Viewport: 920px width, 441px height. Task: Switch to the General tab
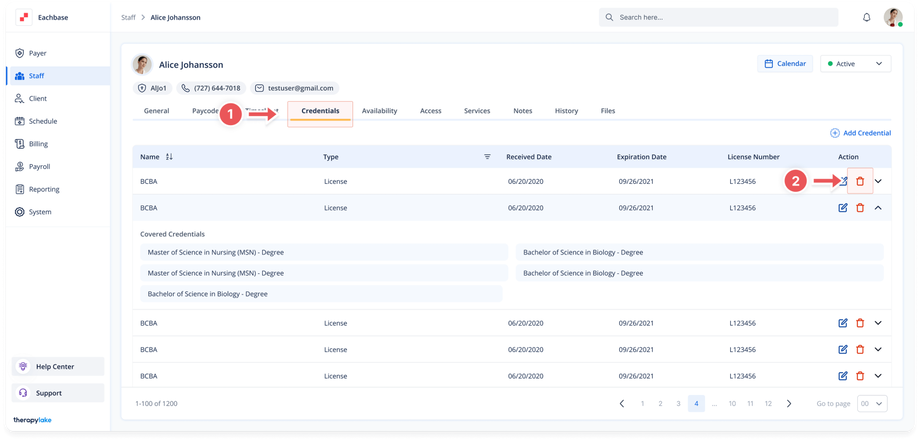[x=157, y=111]
